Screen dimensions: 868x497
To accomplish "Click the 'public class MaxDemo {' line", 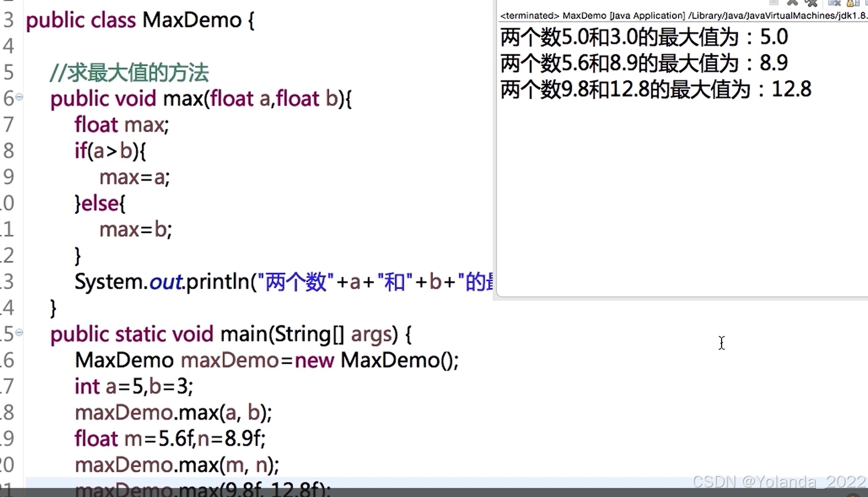I will coord(140,20).
